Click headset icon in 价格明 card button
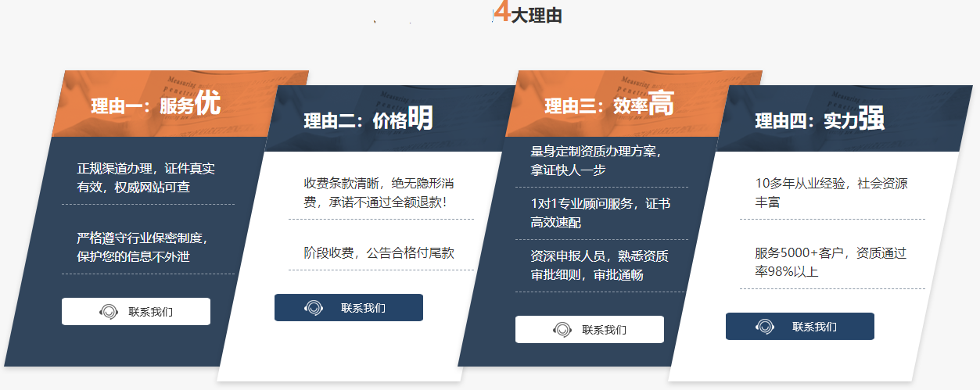 (x=314, y=308)
